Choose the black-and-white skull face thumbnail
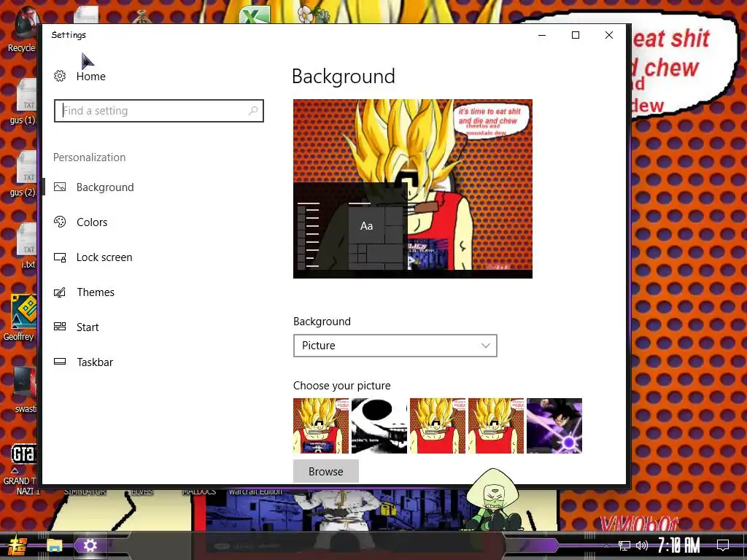 pyautogui.click(x=379, y=426)
